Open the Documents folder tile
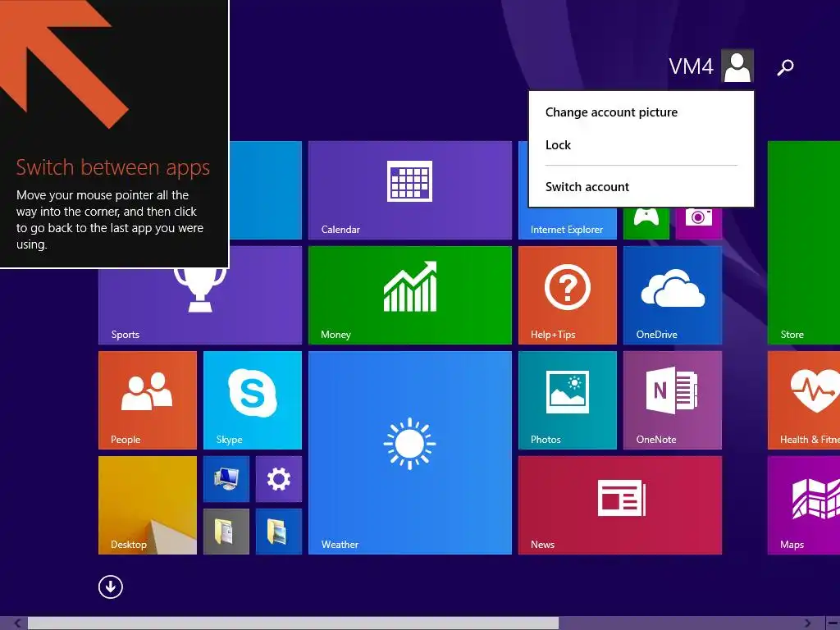This screenshot has width=840, height=630. click(226, 532)
